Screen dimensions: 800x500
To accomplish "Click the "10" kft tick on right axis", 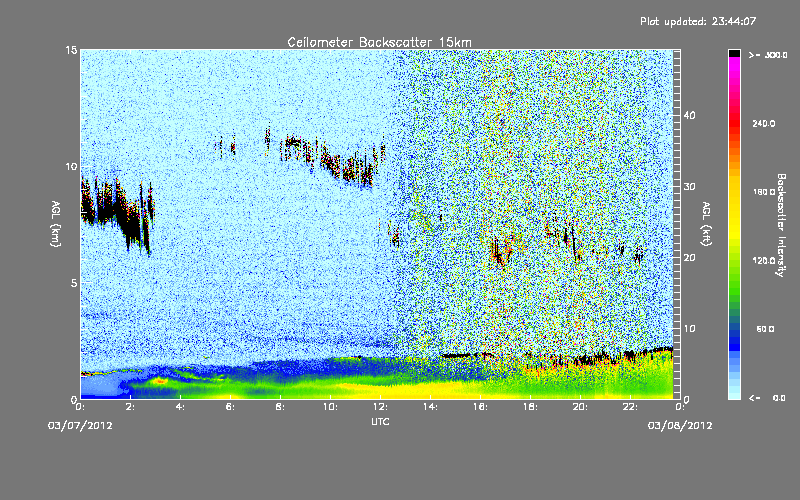I will [x=689, y=329].
